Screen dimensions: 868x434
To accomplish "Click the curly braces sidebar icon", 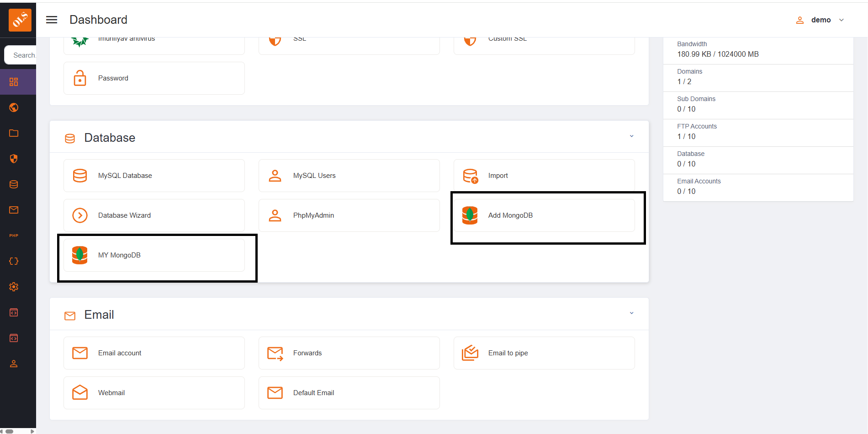I will [x=14, y=261].
